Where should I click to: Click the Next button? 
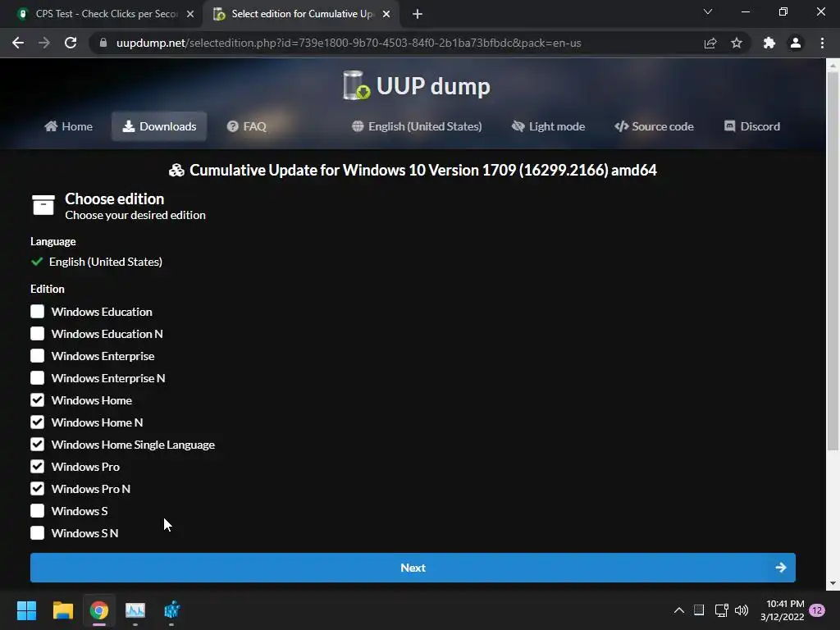coord(413,568)
